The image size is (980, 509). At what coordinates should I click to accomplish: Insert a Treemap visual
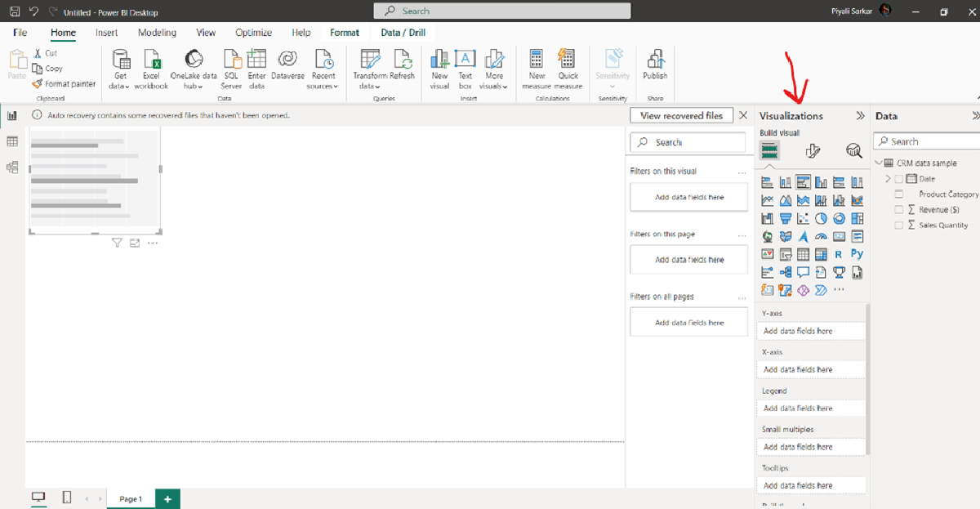(x=857, y=218)
